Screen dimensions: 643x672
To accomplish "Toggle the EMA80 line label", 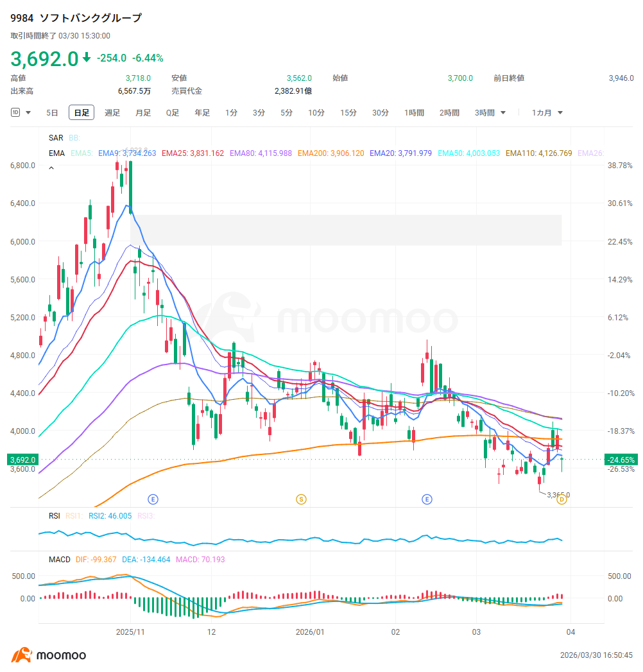I will [x=261, y=153].
